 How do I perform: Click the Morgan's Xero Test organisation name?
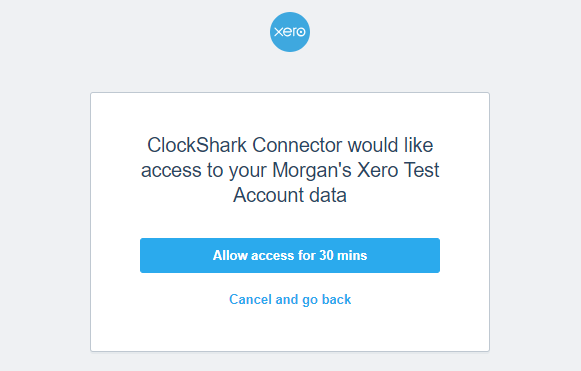[x=356, y=170]
